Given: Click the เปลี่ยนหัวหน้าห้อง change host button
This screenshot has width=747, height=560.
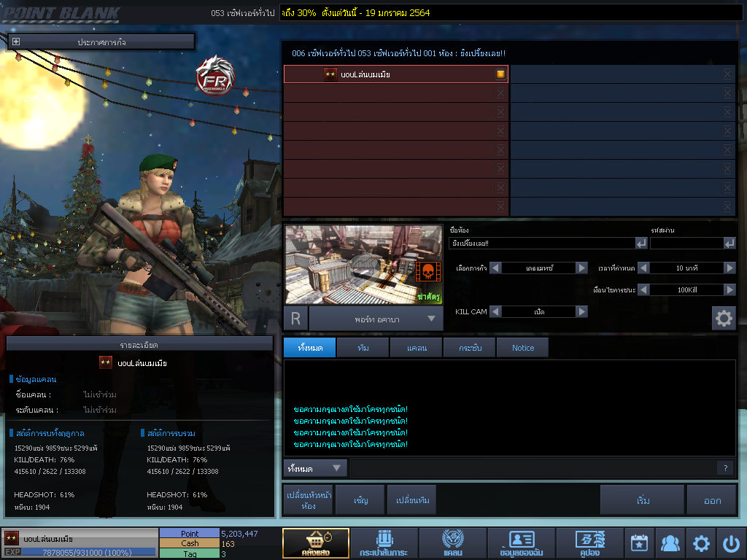Looking at the screenshot, I should [309, 500].
